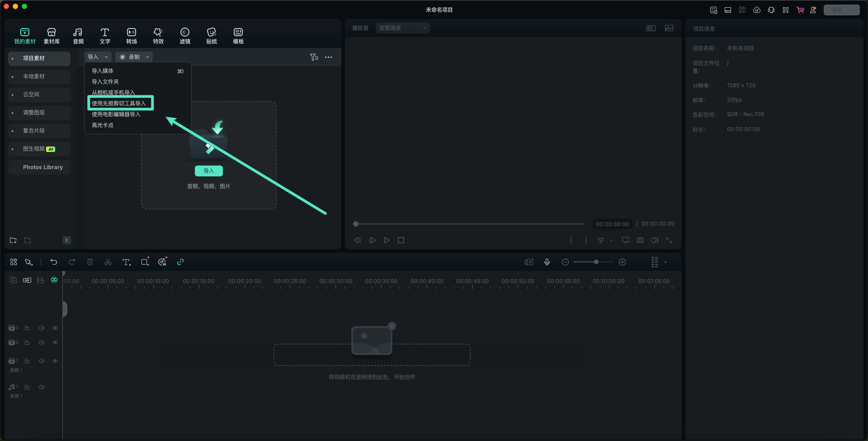Open the Photos Library button
This screenshot has height=441, width=868.
43,167
